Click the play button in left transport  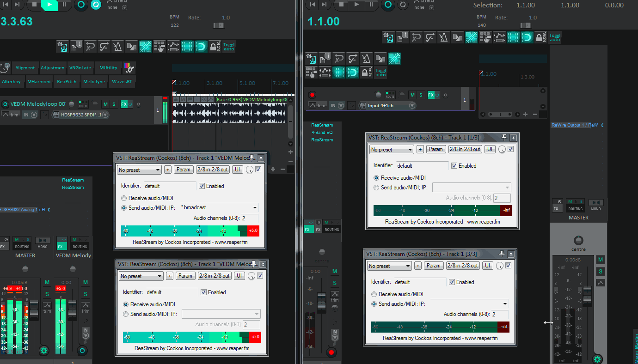49,5
